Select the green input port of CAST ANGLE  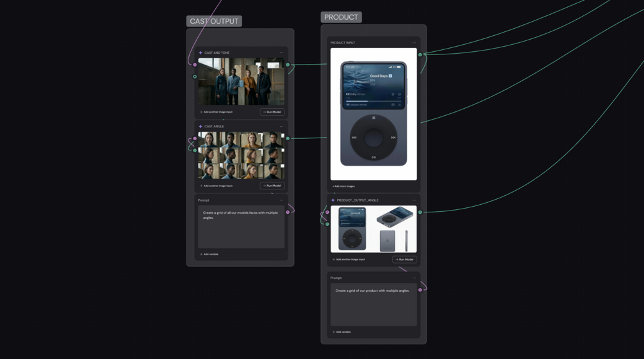click(x=195, y=150)
